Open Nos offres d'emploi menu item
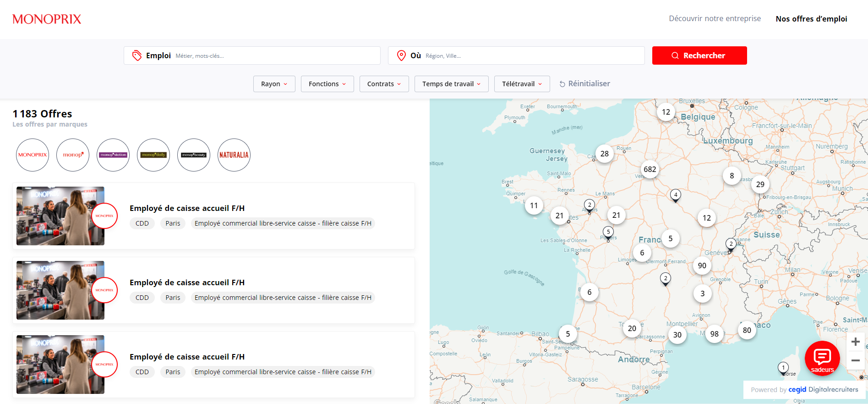The image size is (868, 404). (811, 19)
